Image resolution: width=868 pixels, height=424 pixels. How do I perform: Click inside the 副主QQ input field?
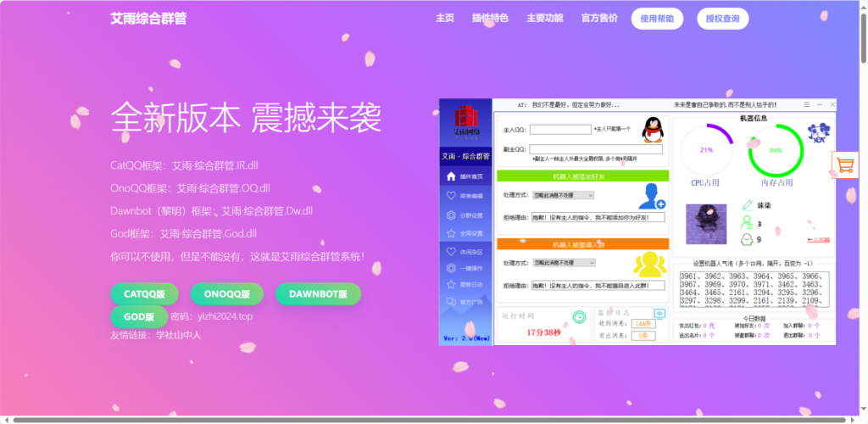point(596,149)
